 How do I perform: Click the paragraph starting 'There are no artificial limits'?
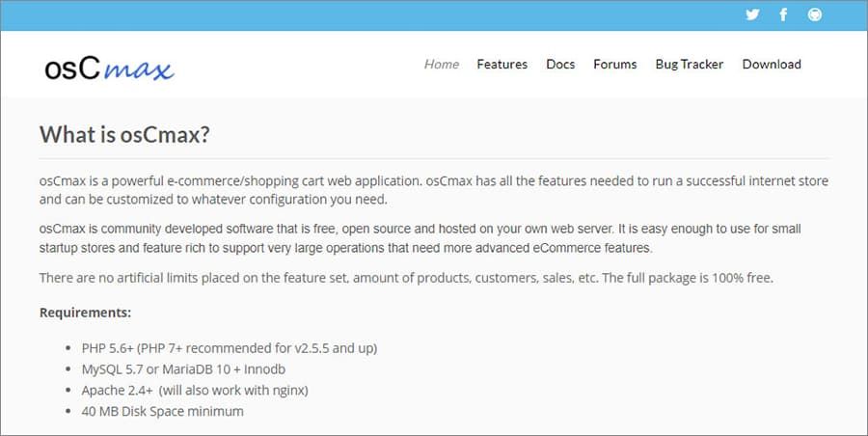[406, 278]
